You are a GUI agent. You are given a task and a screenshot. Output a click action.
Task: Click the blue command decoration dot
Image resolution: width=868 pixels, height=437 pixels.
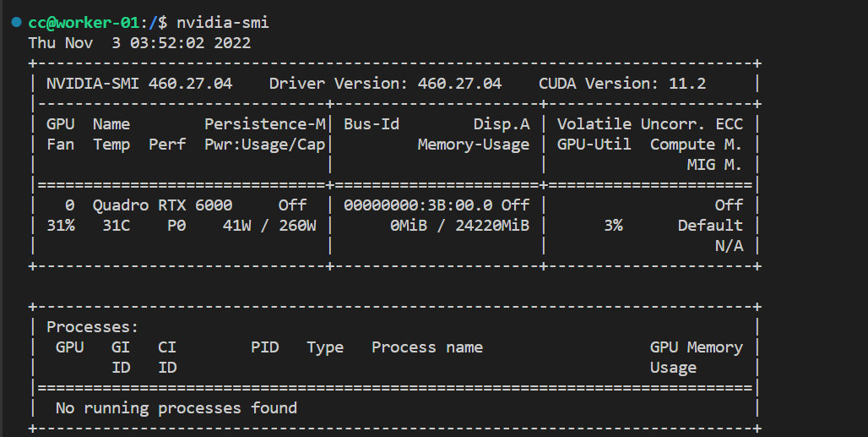tap(17, 22)
